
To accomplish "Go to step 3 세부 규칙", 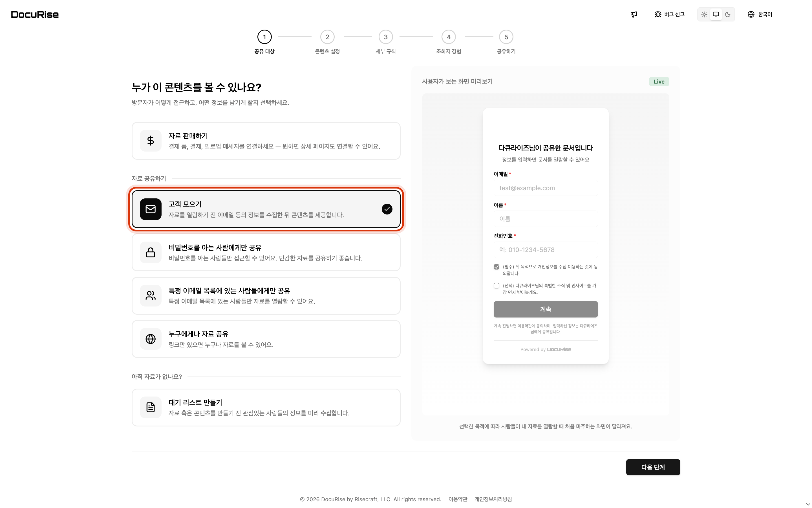I will click(x=385, y=42).
